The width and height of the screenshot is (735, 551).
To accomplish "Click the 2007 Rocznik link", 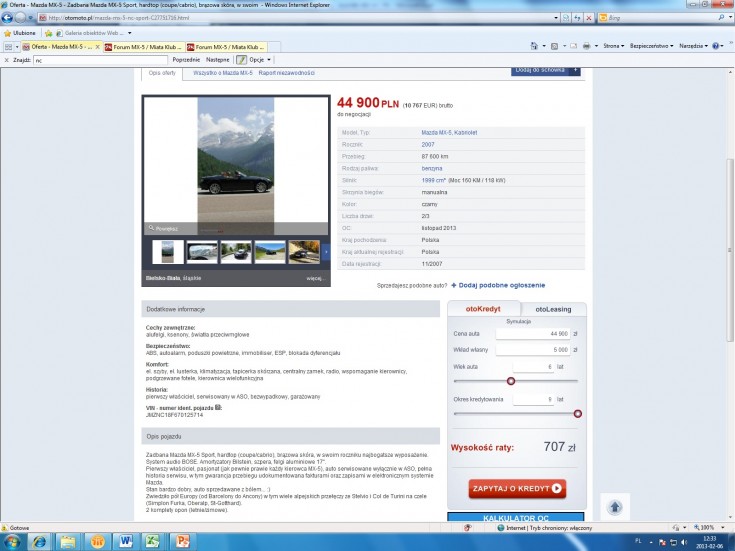I will click(428, 145).
